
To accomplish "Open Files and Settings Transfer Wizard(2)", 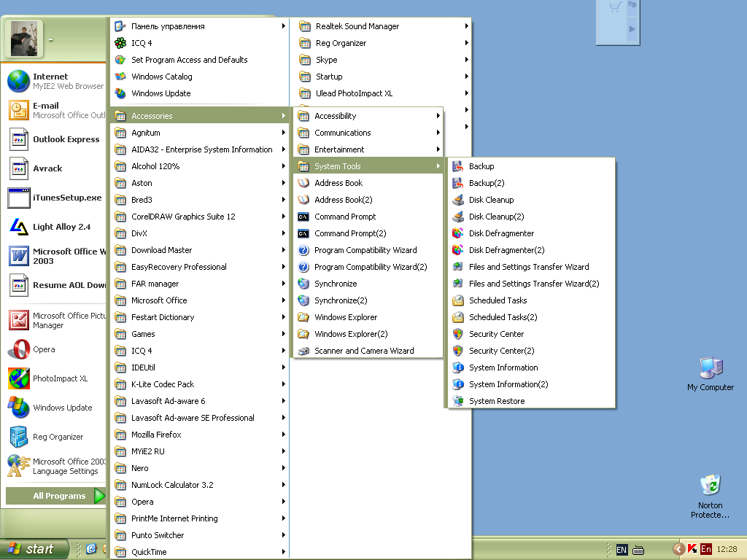I will pos(531,284).
